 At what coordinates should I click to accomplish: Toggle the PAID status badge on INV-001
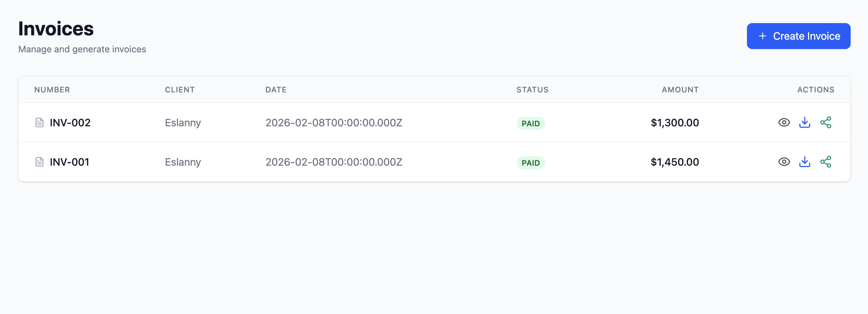coord(530,162)
